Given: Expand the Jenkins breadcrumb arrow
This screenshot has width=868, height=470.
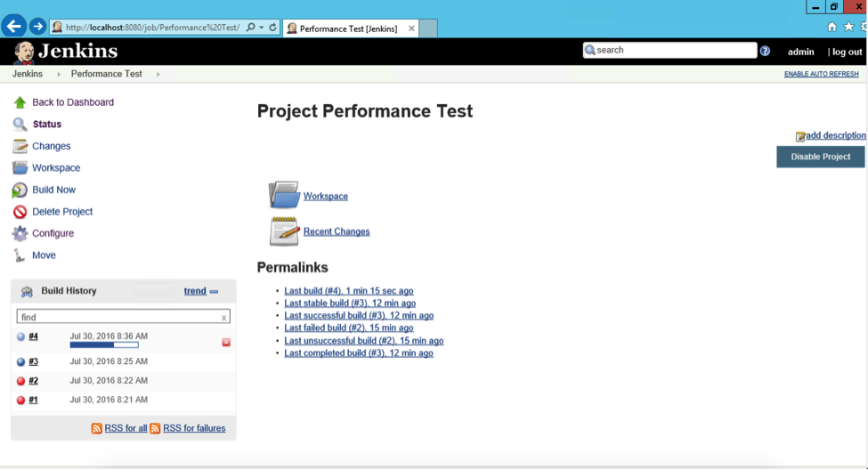Looking at the screenshot, I should (59, 74).
